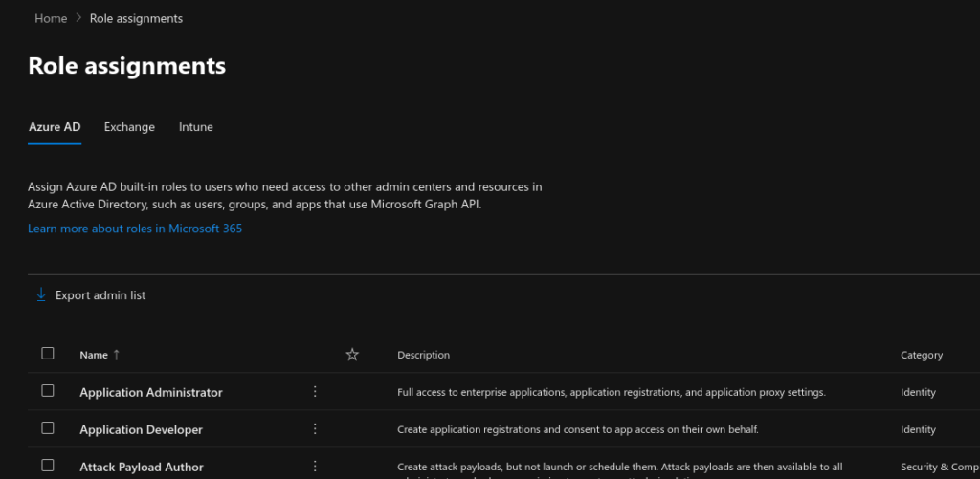Image resolution: width=980 pixels, height=479 pixels.
Task: Open more options for Attack Payload Author
Action: click(315, 467)
